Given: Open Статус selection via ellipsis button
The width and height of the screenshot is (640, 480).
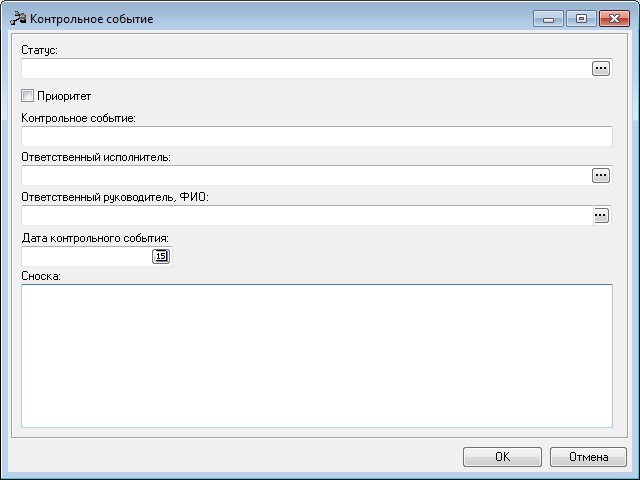Looking at the screenshot, I should click(x=601, y=68).
